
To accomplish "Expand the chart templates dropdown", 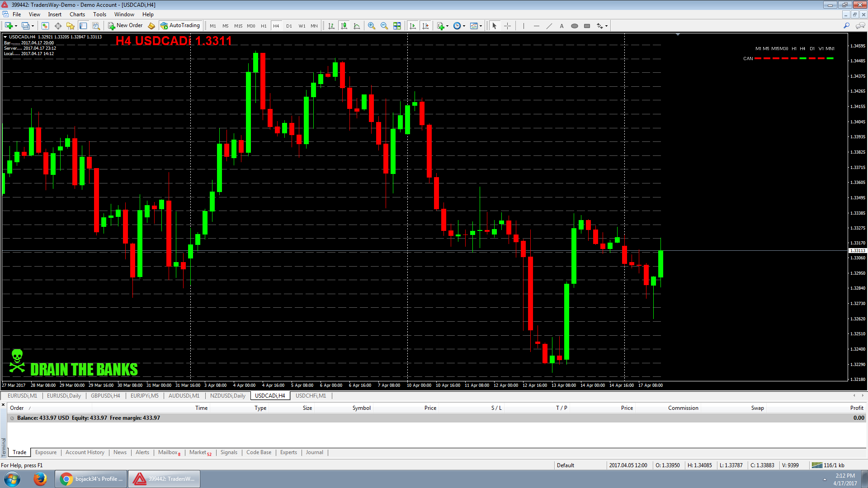I will point(481,26).
